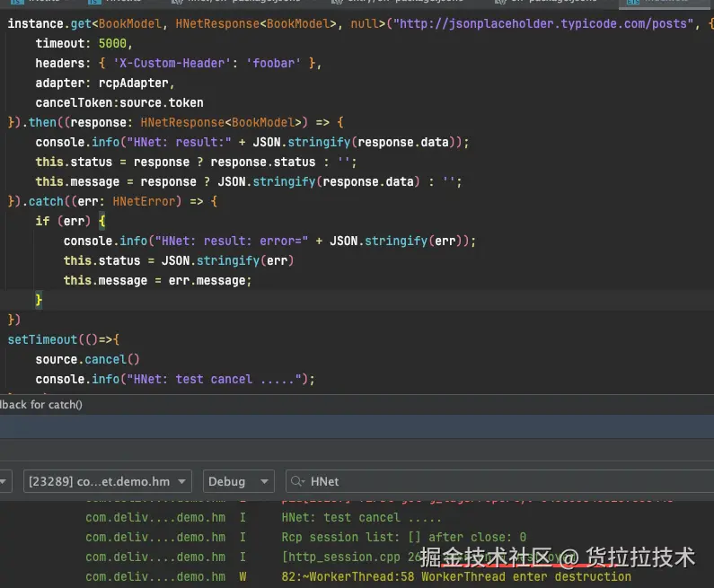714x588 pixels.
Task: Open the Debug log level dropdown
Action: click(x=239, y=481)
